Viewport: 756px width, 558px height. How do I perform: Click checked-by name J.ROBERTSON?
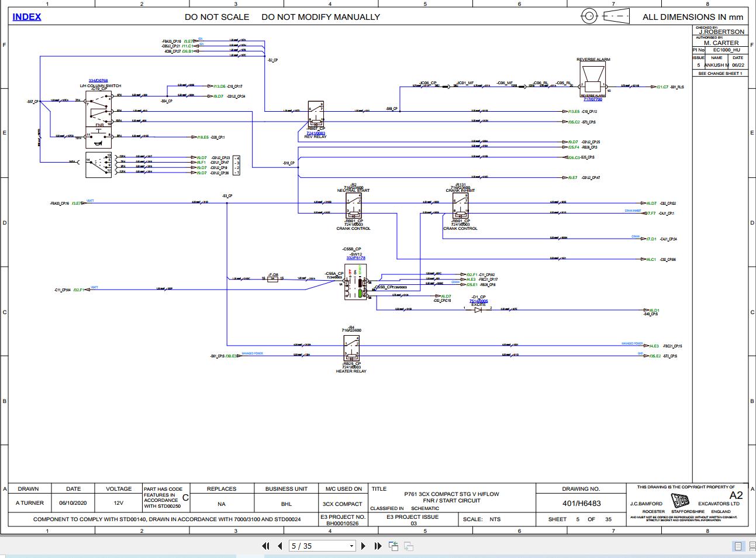tap(722, 32)
